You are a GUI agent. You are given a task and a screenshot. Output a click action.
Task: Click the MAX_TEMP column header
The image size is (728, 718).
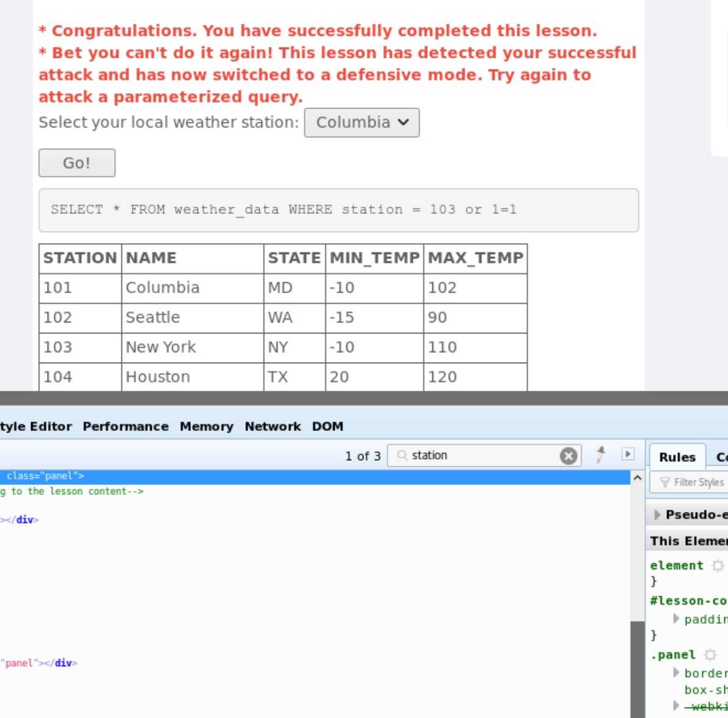[476, 258]
